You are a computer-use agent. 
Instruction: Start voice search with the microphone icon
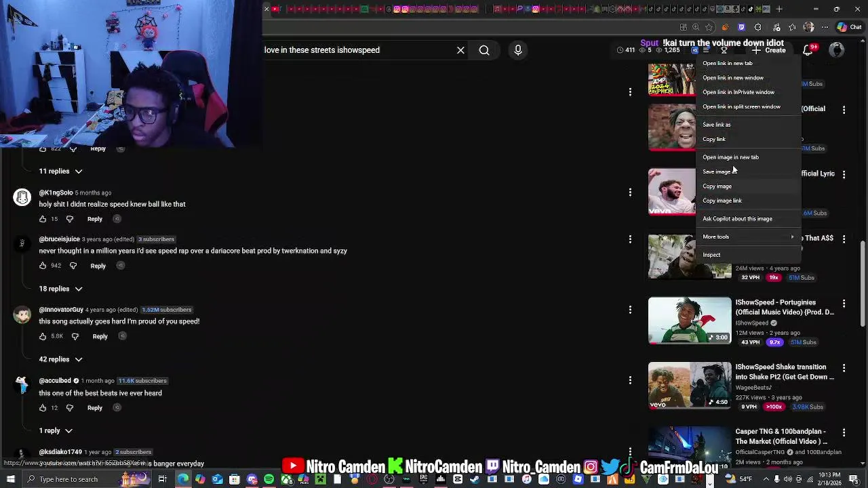coord(518,50)
